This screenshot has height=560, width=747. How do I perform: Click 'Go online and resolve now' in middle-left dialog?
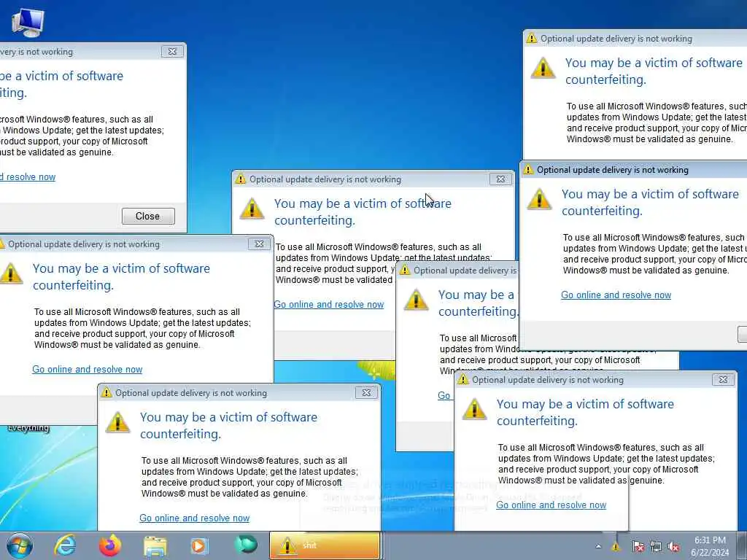click(88, 369)
